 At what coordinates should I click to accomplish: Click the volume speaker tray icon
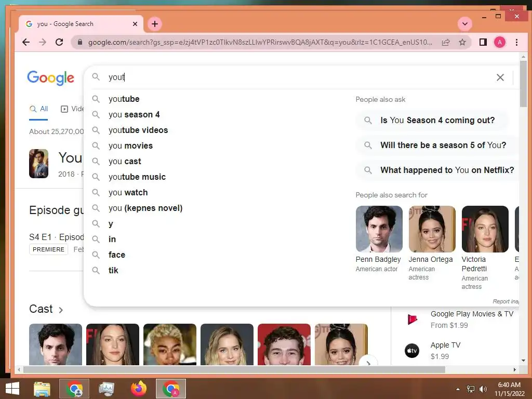point(483,389)
